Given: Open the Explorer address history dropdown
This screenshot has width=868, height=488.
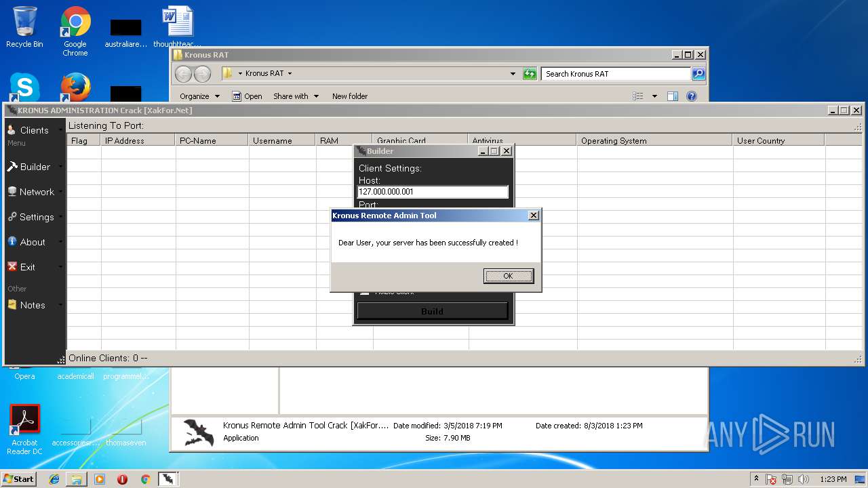Looking at the screenshot, I should (x=513, y=73).
